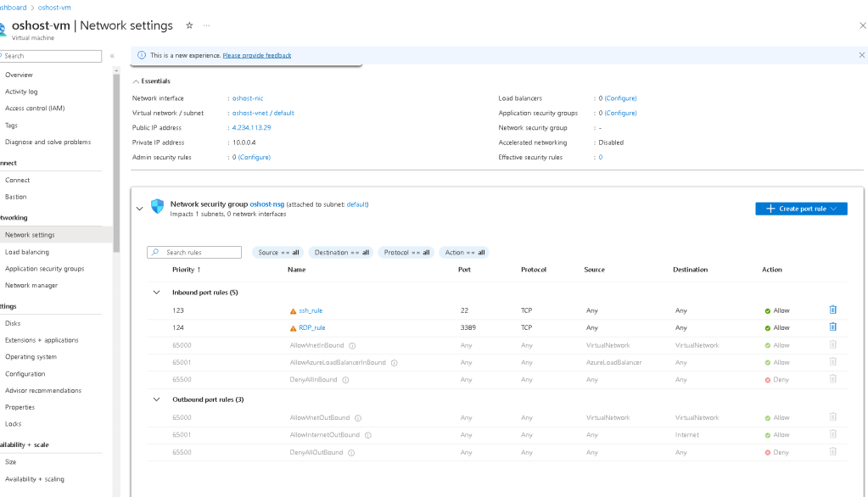Collapse the Essentials section
The height and width of the screenshot is (497, 868).
pyautogui.click(x=136, y=81)
